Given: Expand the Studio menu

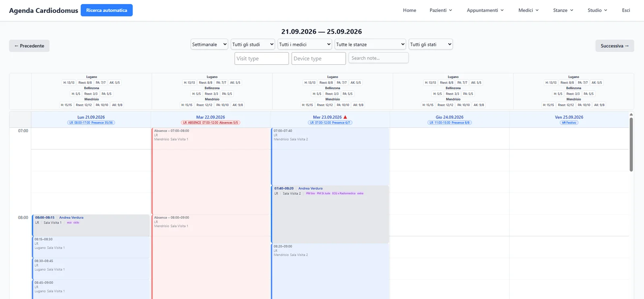Looking at the screenshot, I should (597, 10).
